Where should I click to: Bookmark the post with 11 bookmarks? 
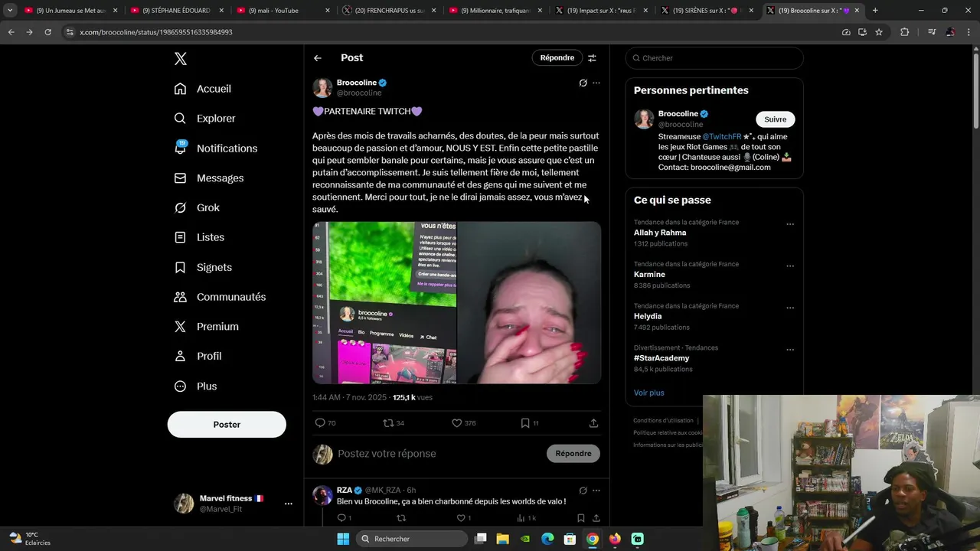(529, 423)
